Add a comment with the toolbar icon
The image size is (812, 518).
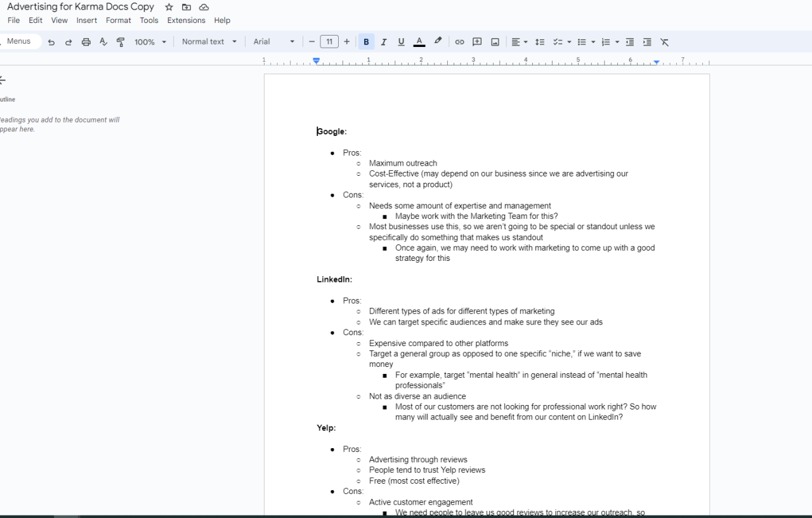point(477,42)
